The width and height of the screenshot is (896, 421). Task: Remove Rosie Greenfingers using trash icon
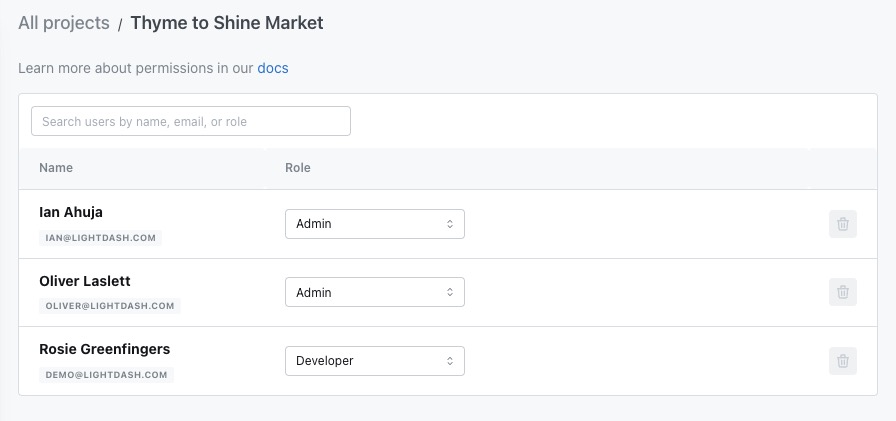click(842, 361)
